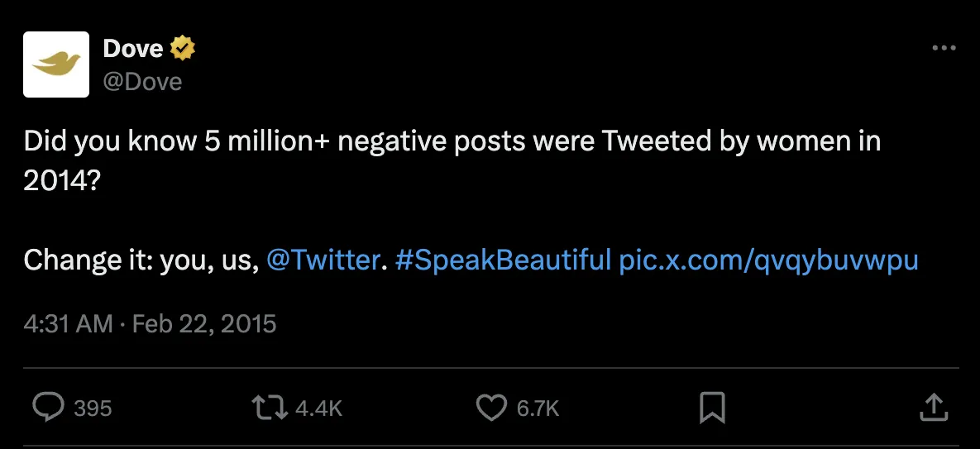Follow the #SpeakBeautiful hashtag
This screenshot has width=980, height=449.
coord(503,260)
